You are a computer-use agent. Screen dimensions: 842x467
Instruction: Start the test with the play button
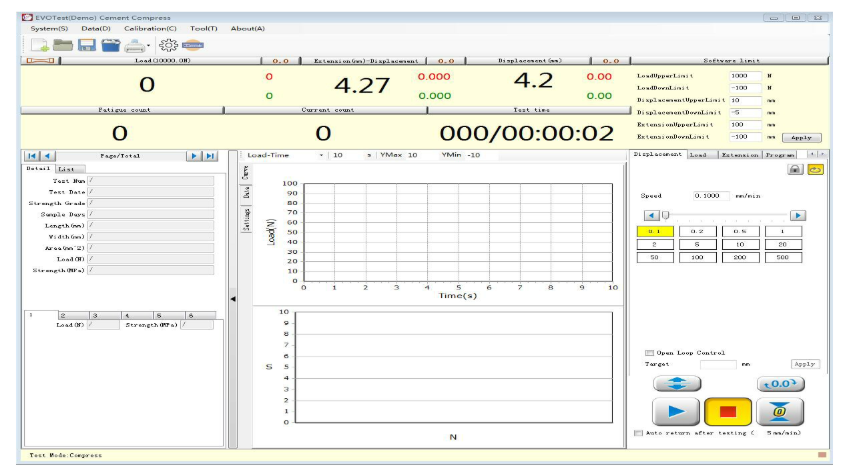676,412
